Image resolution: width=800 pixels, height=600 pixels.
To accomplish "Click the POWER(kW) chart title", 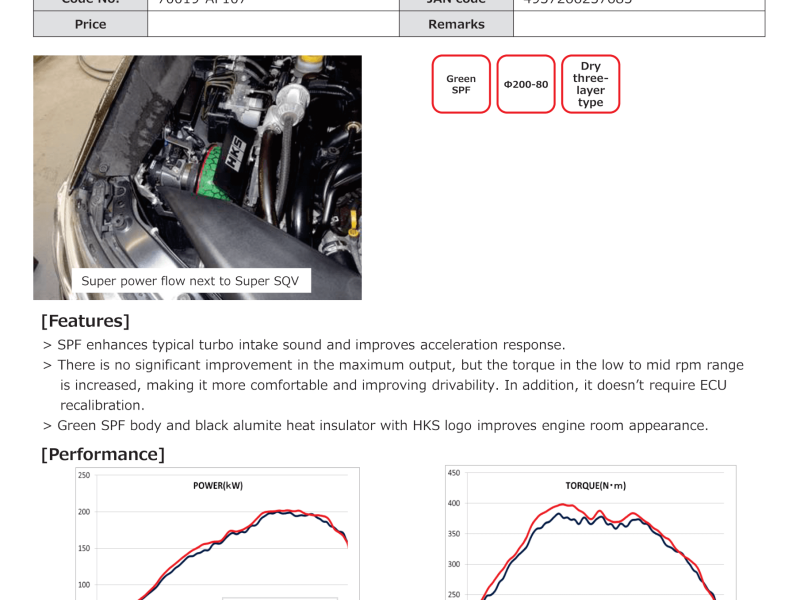I will (218, 486).
